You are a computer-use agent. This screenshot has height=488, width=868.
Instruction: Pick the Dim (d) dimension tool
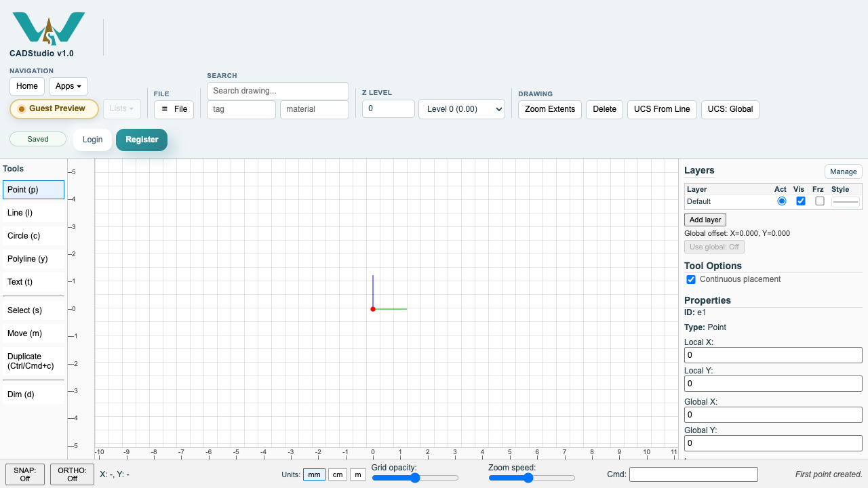point(33,394)
